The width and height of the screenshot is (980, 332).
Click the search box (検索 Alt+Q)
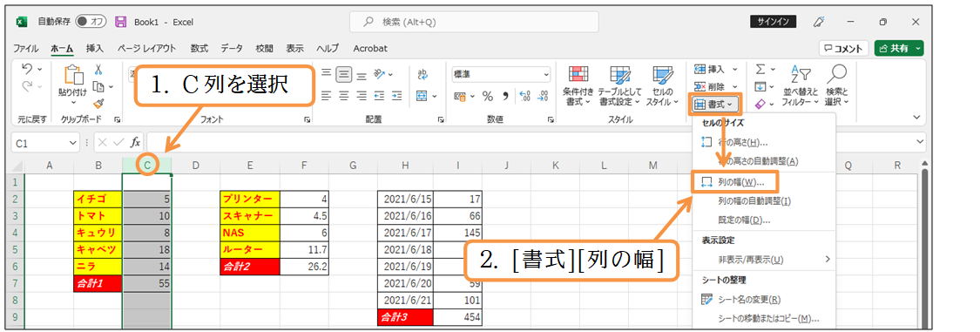pos(474,22)
